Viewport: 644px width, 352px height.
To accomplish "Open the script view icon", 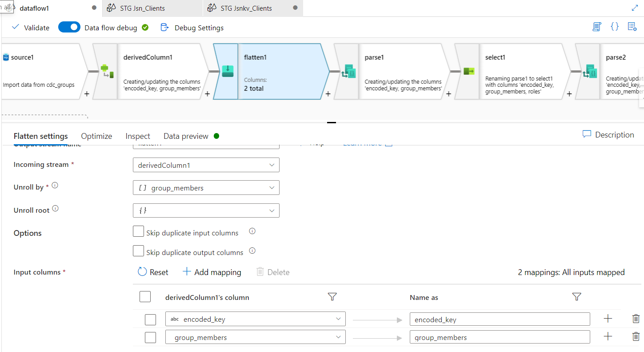I will coord(597,27).
